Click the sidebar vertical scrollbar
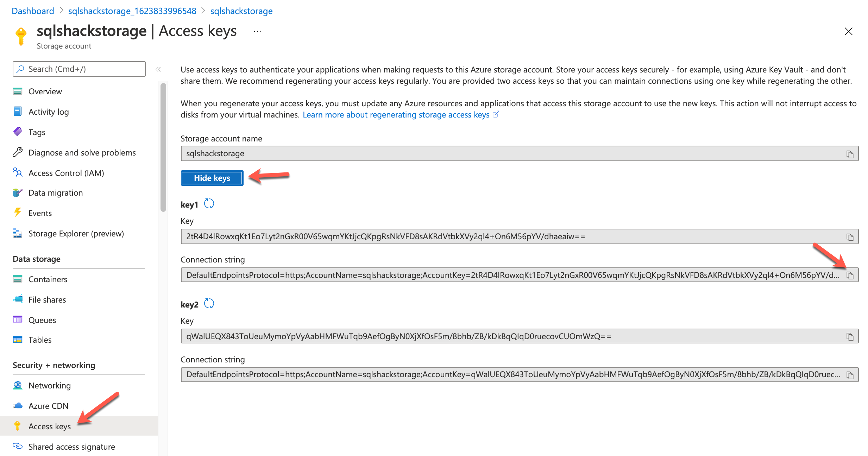Viewport: 868px width, 456px height. (163, 148)
